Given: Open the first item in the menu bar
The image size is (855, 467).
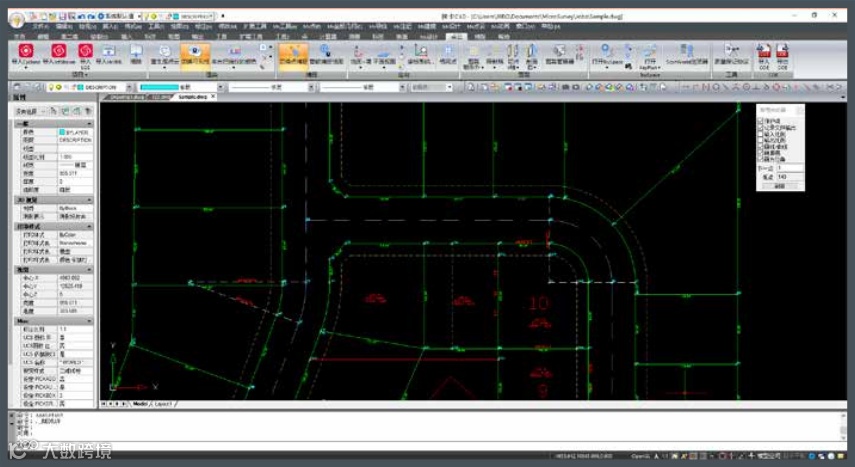Looking at the screenshot, I should [x=41, y=26].
